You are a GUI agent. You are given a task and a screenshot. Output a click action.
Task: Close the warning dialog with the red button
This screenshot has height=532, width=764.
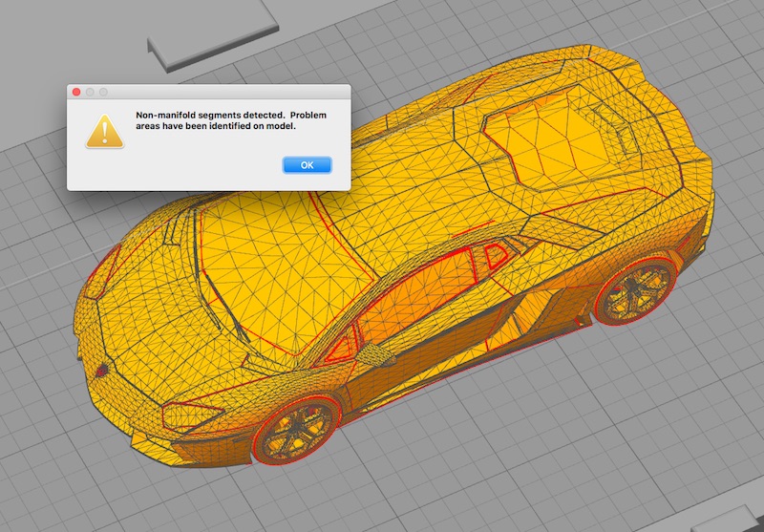[76, 92]
